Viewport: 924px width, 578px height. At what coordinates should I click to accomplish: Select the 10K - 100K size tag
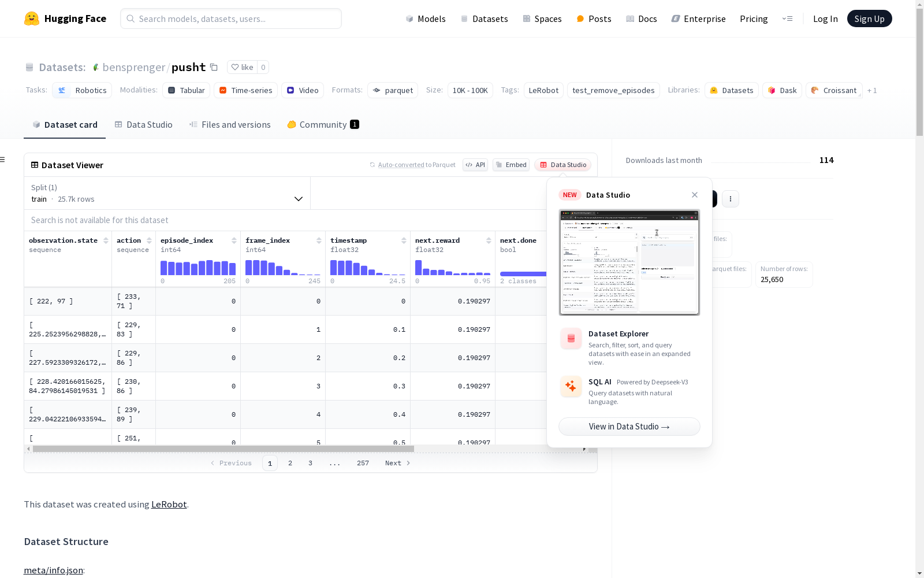pyautogui.click(x=470, y=90)
